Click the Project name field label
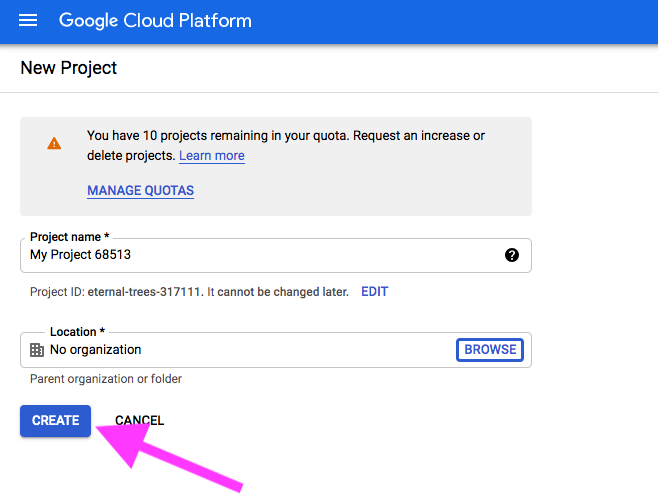The height and width of the screenshot is (497, 658). tap(70, 237)
